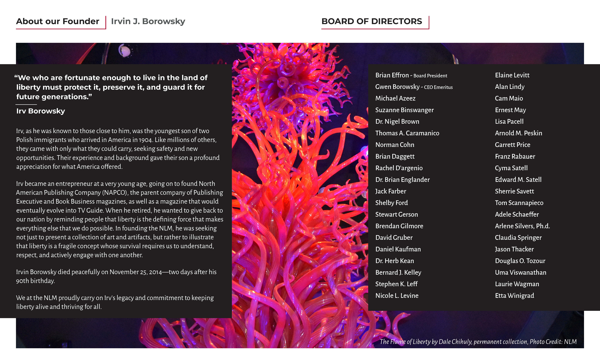600x364 pixels.
Task: Click the "About our Founder" heading
Action: tap(58, 21)
